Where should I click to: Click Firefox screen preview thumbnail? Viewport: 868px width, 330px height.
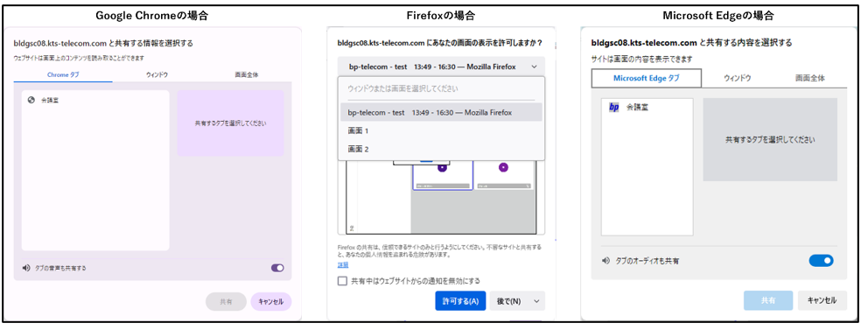(x=441, y=197)
